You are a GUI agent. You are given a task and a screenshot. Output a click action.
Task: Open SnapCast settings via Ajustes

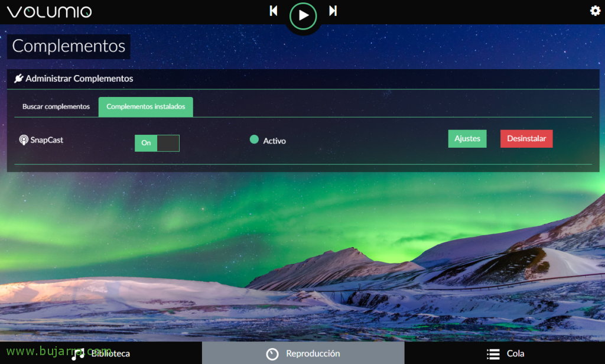tap(467, 138)
